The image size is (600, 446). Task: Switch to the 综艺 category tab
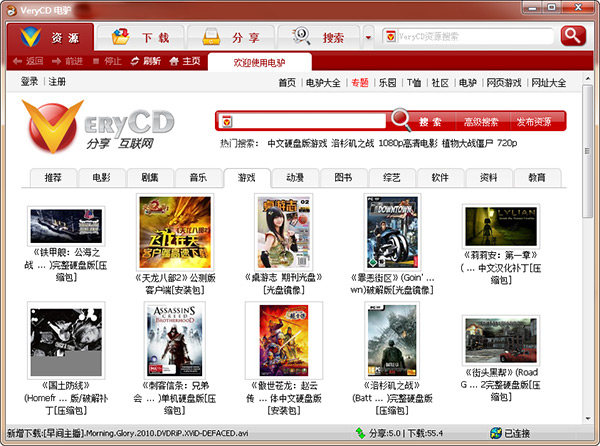[x=391, y=178]
